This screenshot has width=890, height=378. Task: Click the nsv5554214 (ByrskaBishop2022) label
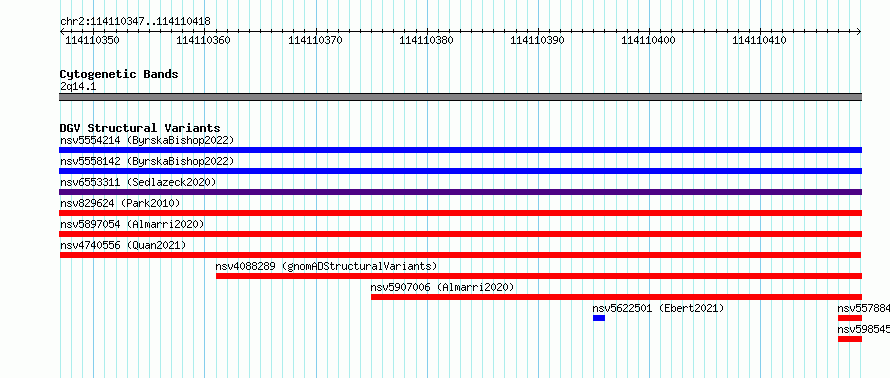pyautogui.click(x=147, y=140)
